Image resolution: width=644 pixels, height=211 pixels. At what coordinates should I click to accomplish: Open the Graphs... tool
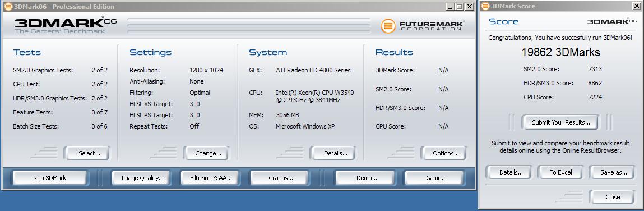coord(279,178)
